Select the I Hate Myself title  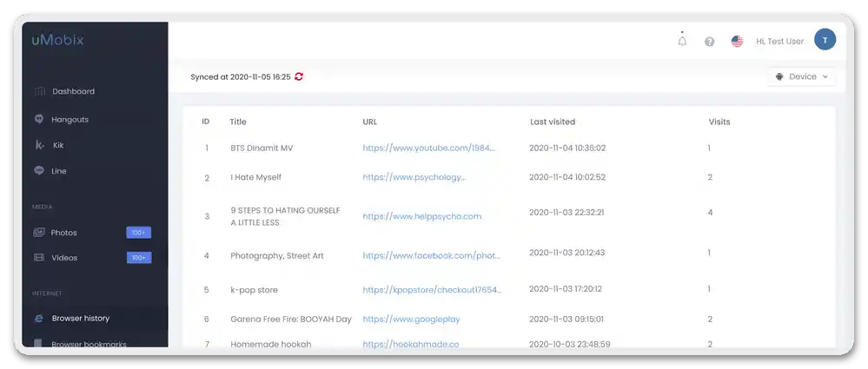coord(255,177)
